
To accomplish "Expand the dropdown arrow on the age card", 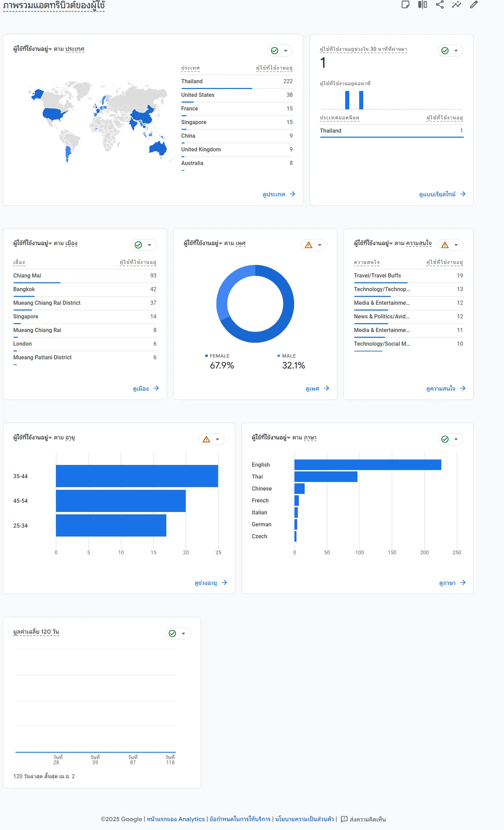I will 217,439.
